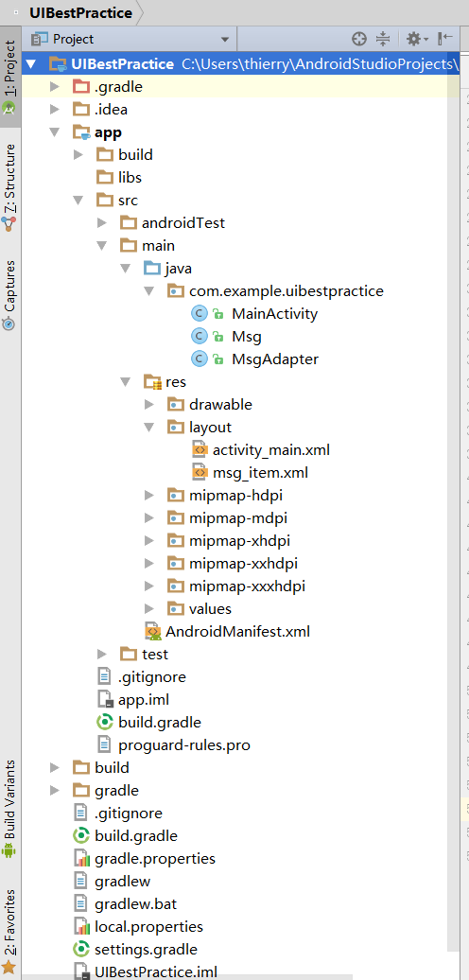Select the MainActivity class icon
The height and width of the screenshot is (980, 469).
pos(199,314)
